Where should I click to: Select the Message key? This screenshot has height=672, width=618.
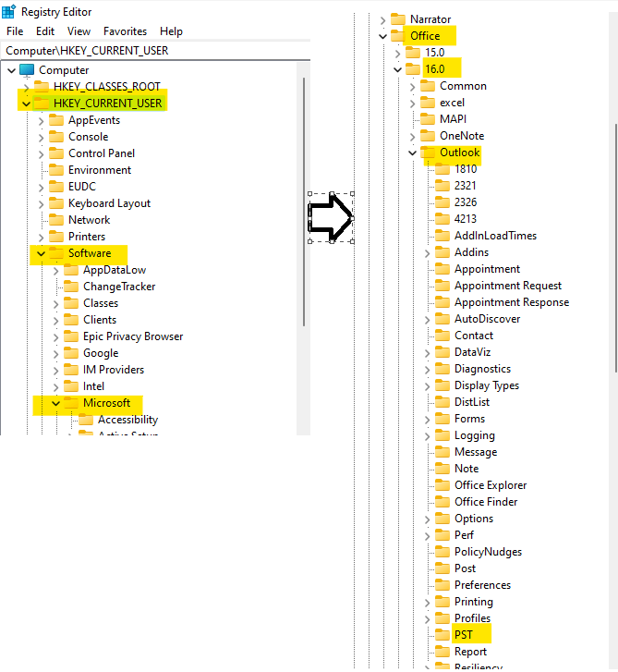(476, 452)
